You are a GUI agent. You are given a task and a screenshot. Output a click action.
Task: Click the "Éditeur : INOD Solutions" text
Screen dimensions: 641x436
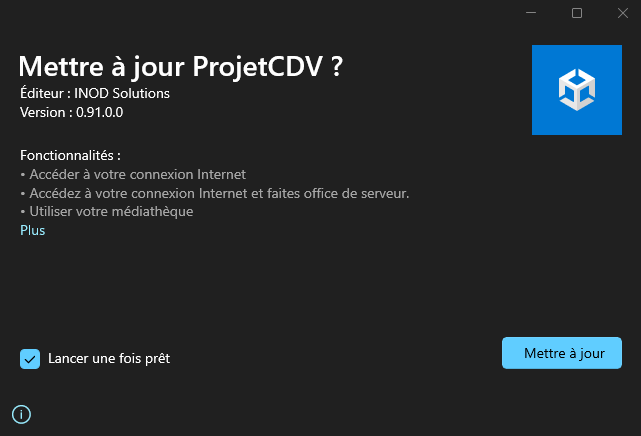(x=95, y=93)
